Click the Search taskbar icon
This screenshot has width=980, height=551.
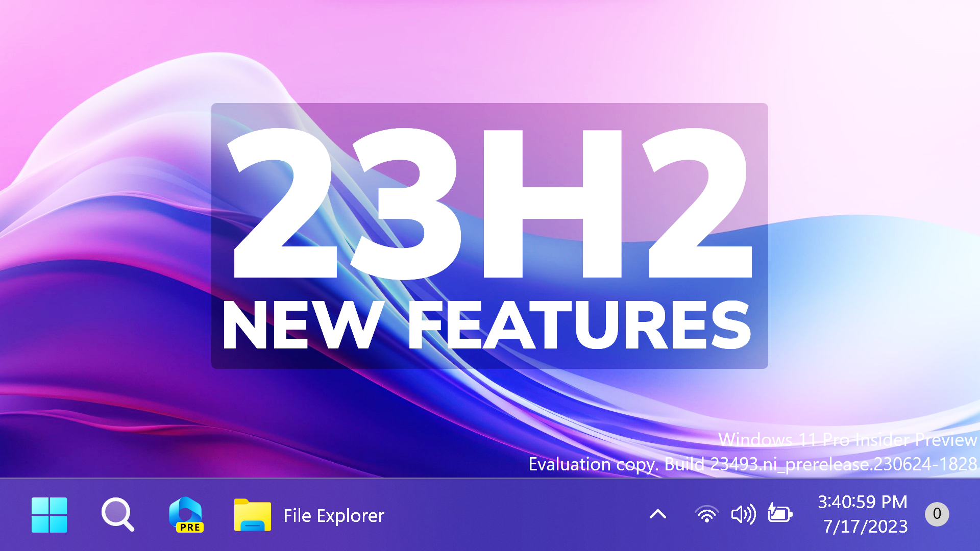point(118,514)
